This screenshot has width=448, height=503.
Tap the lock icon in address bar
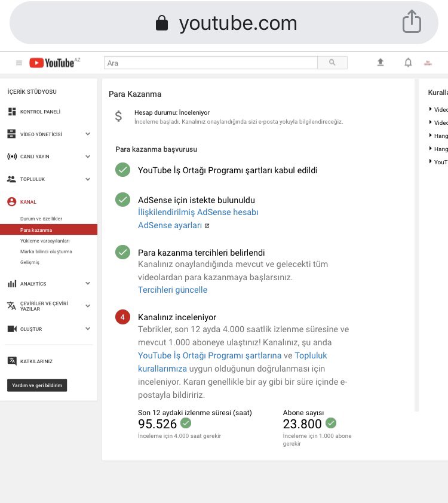(x=162, y=23)
